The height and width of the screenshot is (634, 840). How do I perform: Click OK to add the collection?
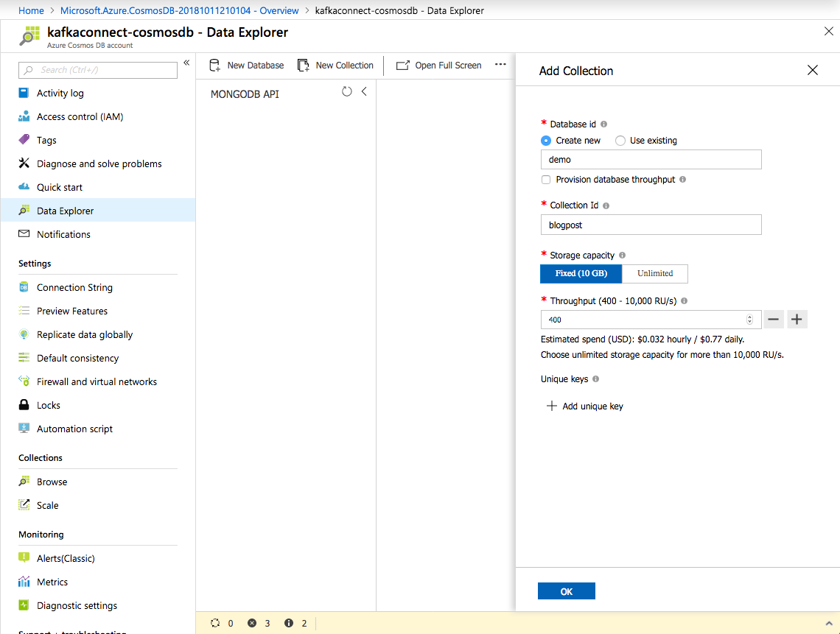[x=566, y=591]
